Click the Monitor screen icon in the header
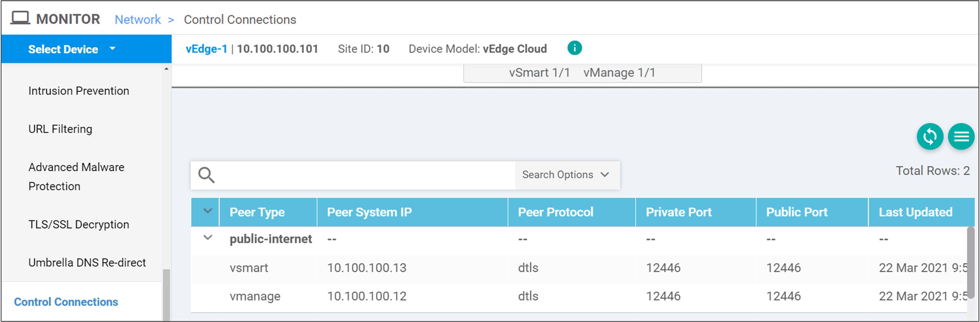 click(21, 17)
